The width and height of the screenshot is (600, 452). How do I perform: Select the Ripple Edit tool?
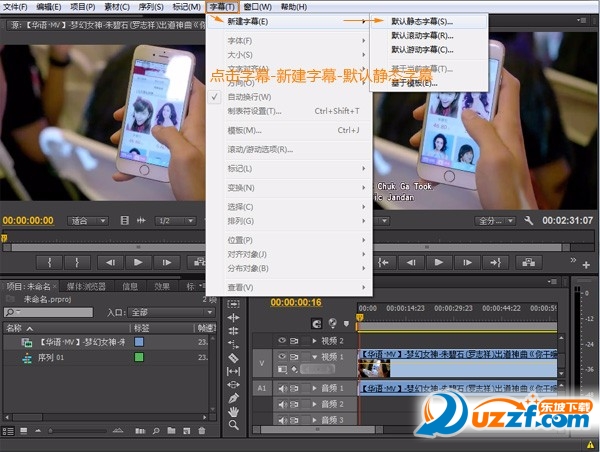point(233,318)
